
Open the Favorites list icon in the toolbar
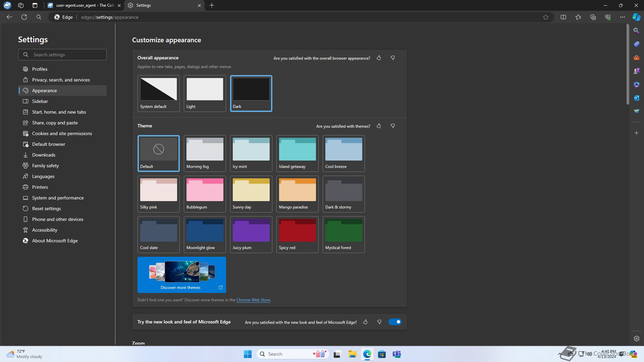tap(578, 17)
